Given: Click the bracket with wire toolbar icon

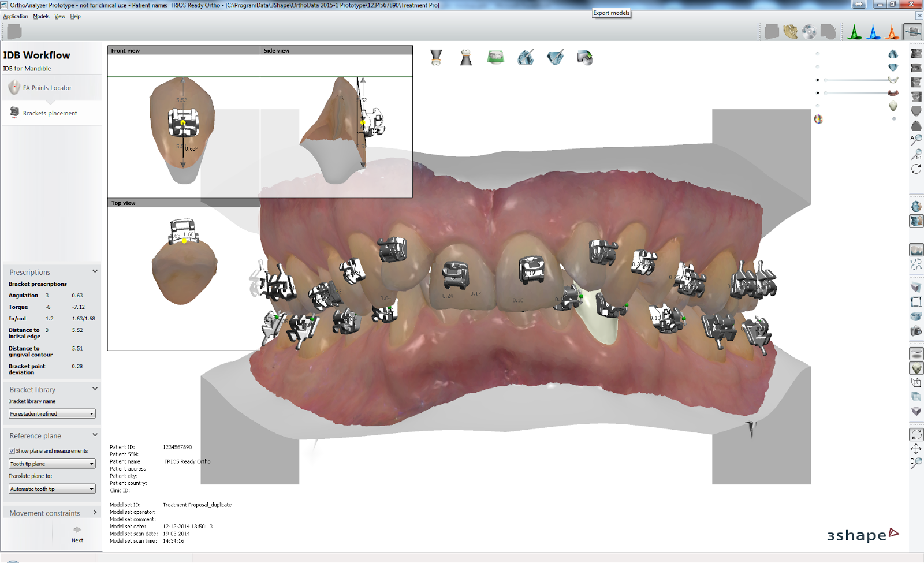Looking at the screenshot, I should 912,32.
